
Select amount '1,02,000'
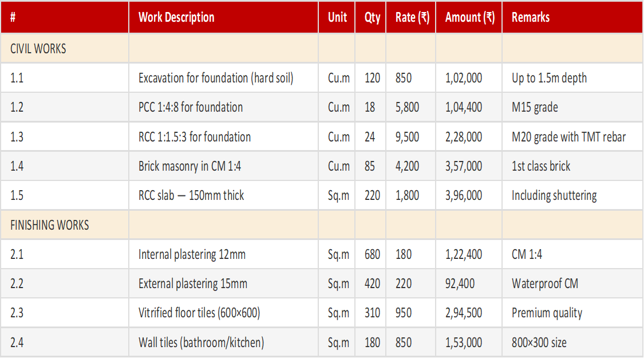pos(463,78)
